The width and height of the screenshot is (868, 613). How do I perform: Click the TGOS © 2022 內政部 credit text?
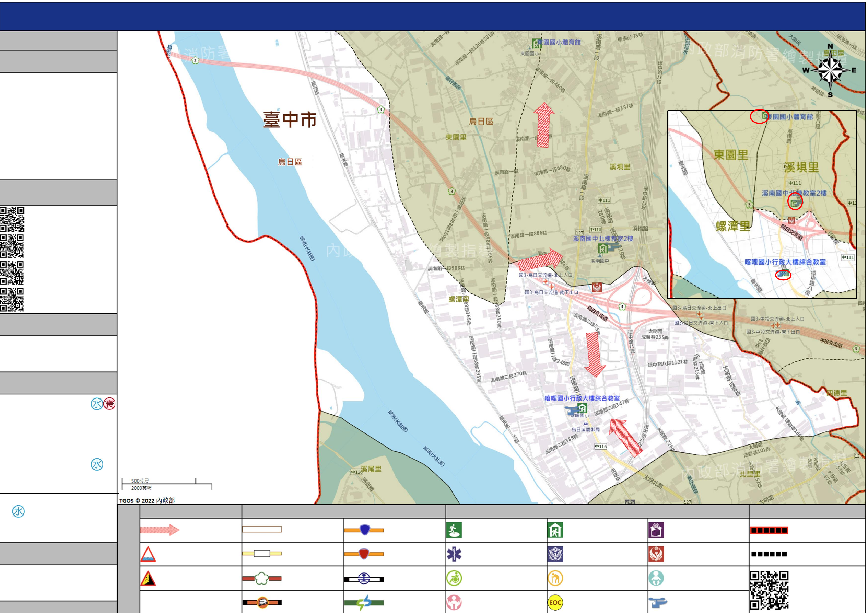147,501
